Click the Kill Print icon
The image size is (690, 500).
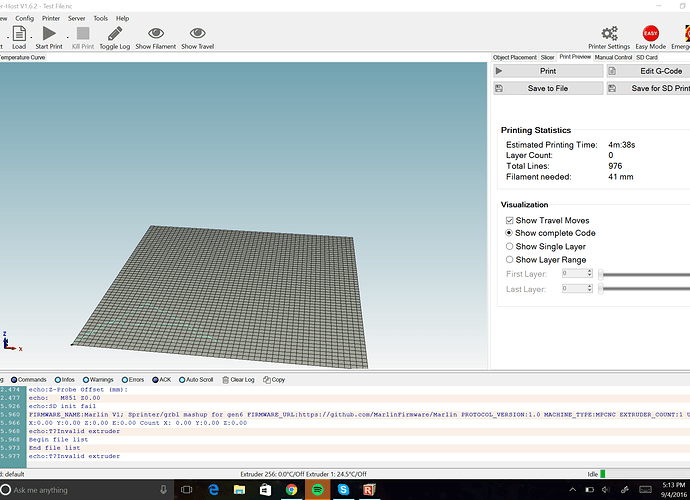click(x=83, y=33)
